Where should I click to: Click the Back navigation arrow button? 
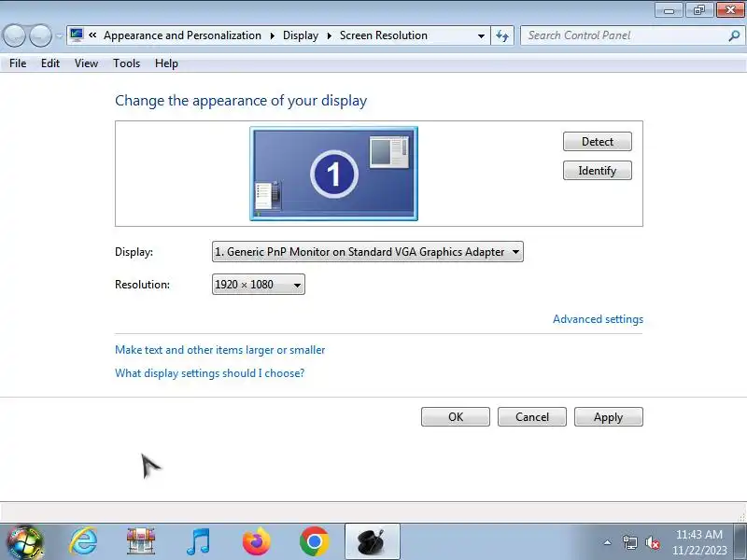14,35
